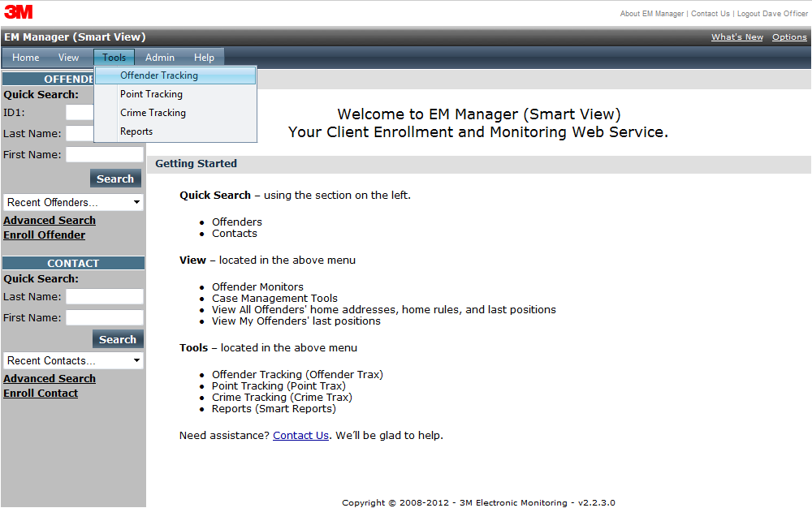Image resolution: width=812 pixels, height=508 pixels.
Task: Open the Enroll Contact link
Action: pos(41,394)
